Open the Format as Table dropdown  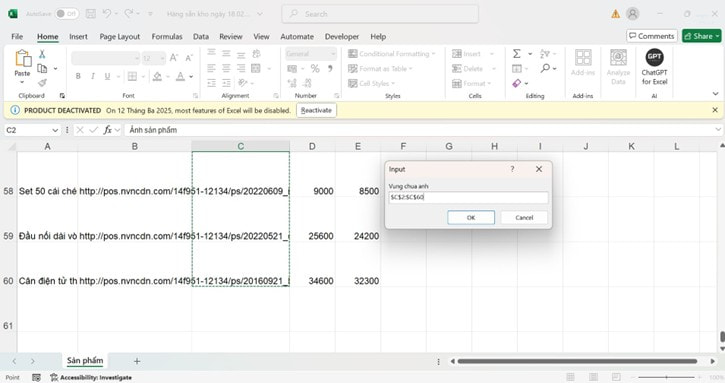coord(380,68)
